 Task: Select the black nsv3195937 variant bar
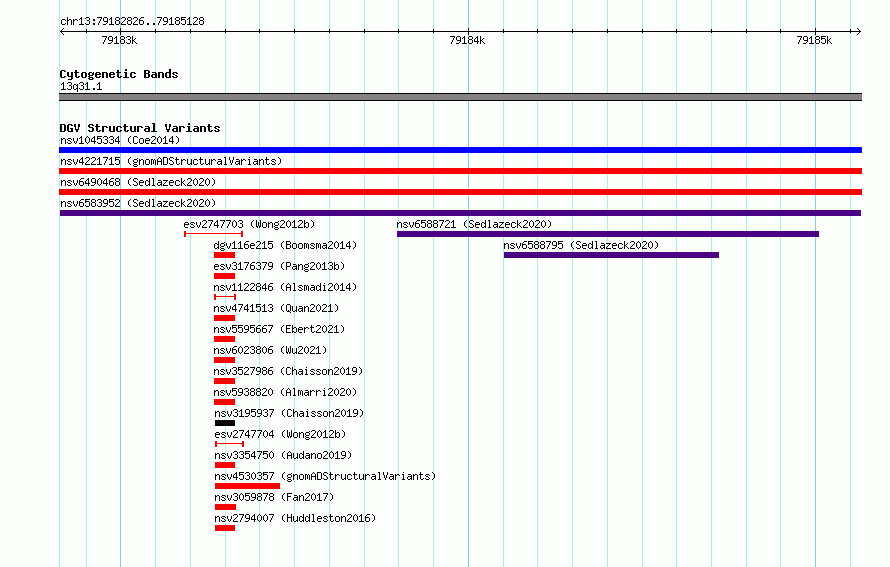225,423
